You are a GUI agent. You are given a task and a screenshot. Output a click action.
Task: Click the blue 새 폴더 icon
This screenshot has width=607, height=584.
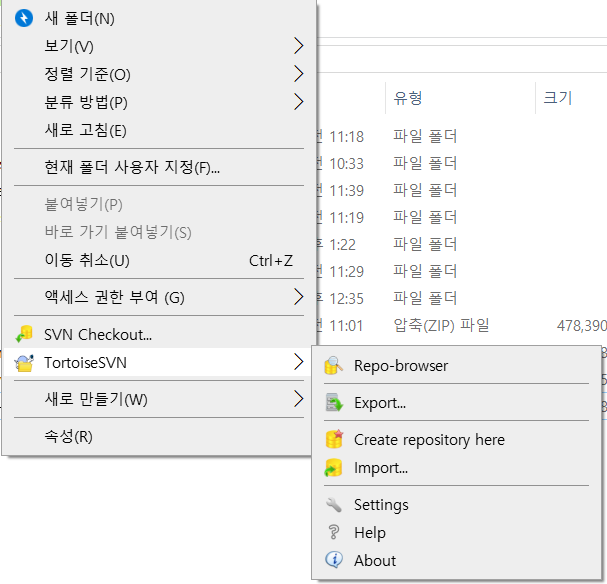(x=24, y=18)
